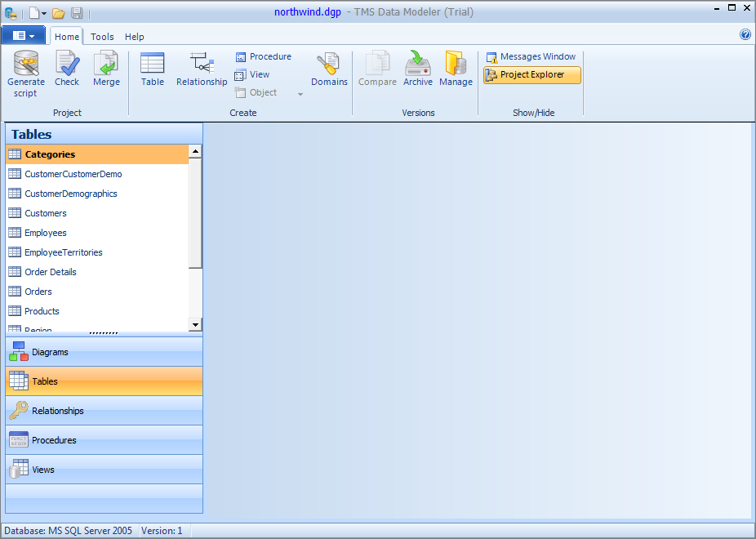Image resolution: width=756 pixels, height=539 pixels.
Task: Click the Database: MS SQL Server 2005 status
Action: point(68,531)
